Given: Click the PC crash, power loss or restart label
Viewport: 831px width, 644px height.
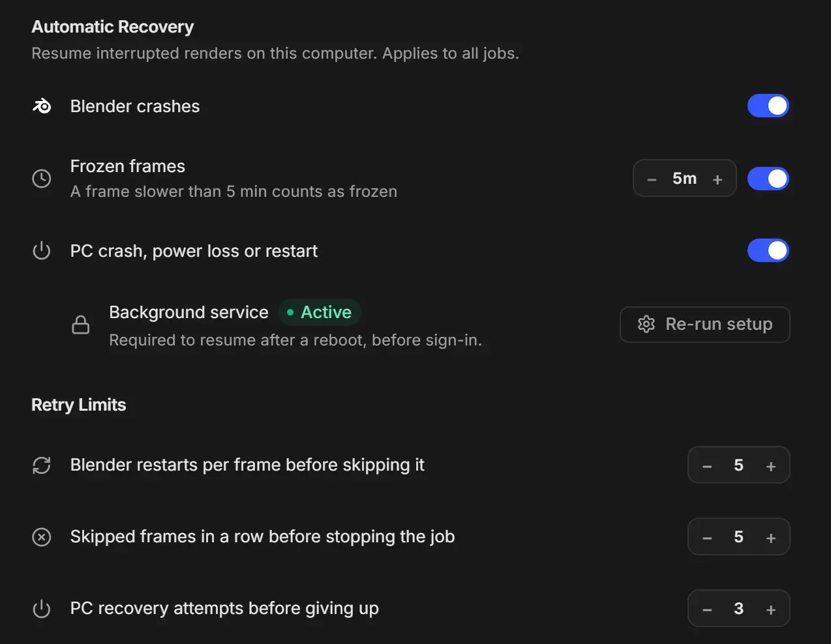Looking at the screenshot, I should click(194, 251).
